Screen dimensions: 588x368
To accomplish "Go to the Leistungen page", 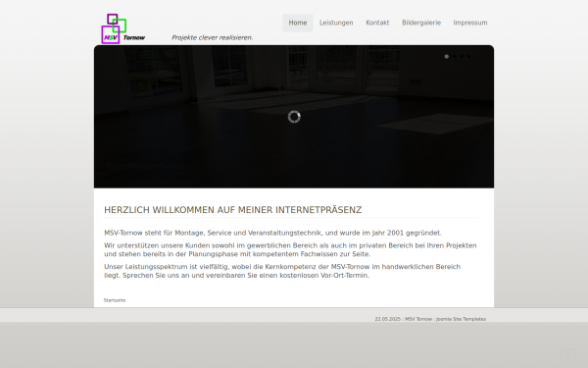I will tap(336, 23).
